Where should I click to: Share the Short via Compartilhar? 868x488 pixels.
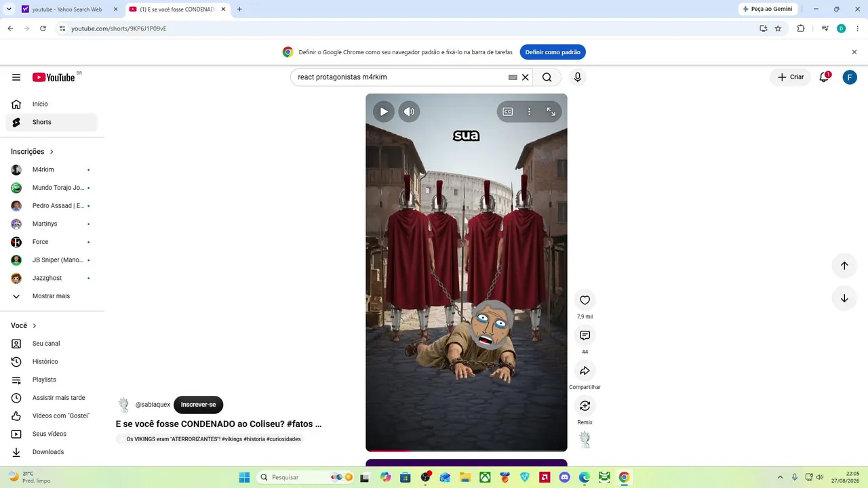[585, 371]
